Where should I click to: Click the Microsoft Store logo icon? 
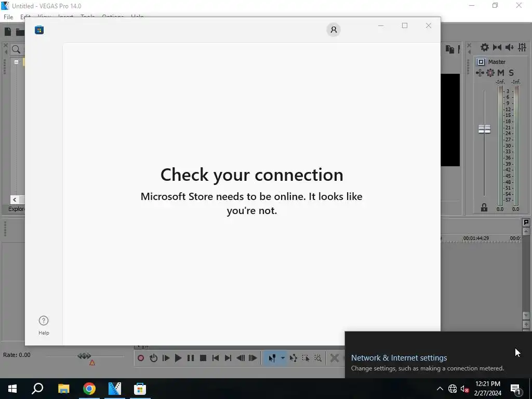pos(39,30)
